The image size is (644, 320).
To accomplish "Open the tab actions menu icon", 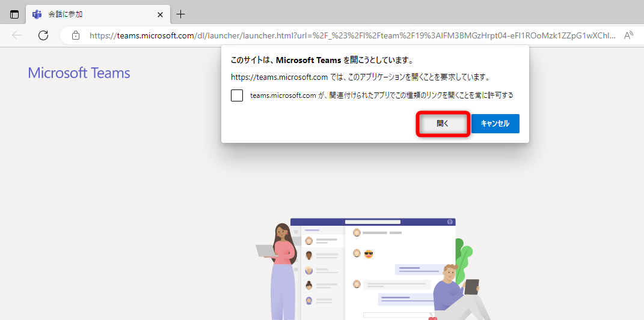I will pos(14,14).
